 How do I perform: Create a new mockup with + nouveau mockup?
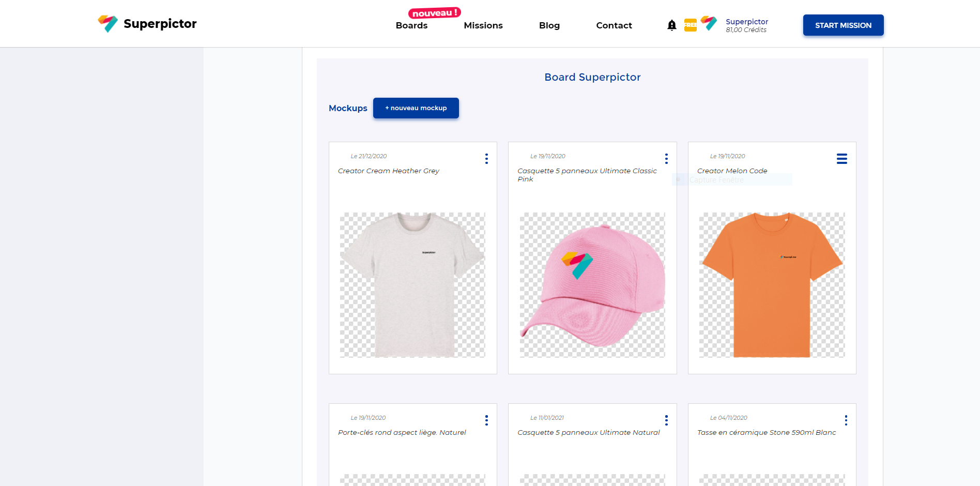point(416,108)
